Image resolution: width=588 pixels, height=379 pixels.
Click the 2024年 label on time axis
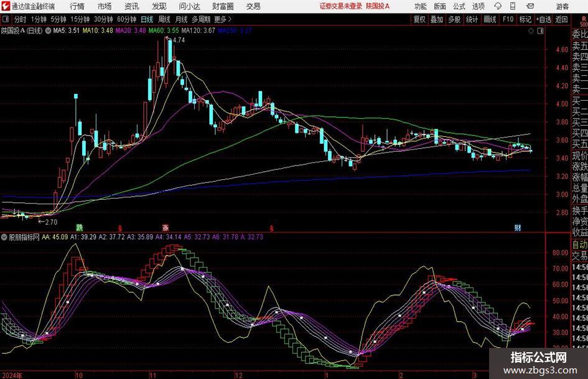pyautogui.click(x=12, y=375)
